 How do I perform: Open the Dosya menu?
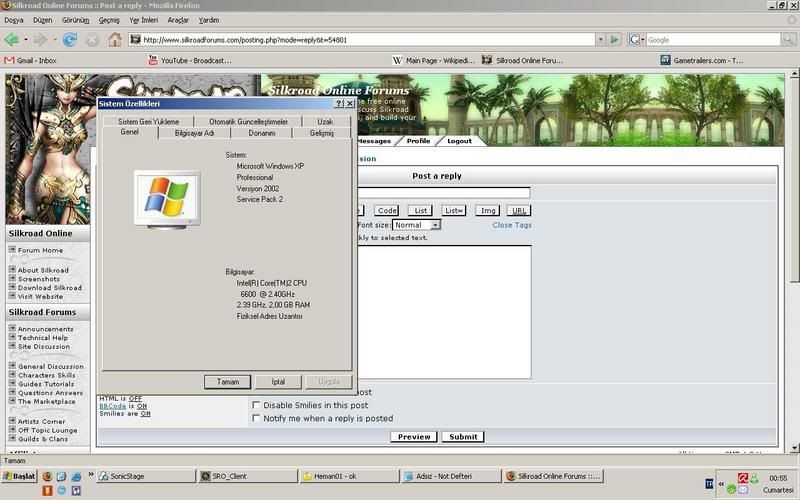pos(14,20)
